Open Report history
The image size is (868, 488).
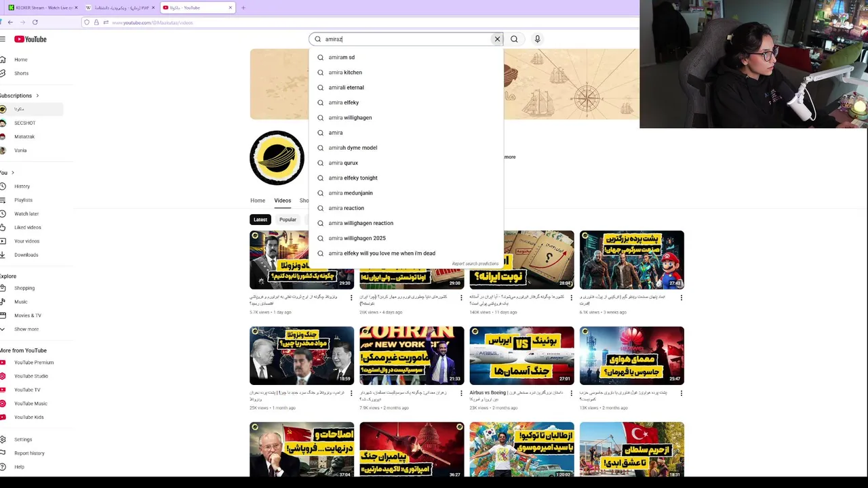[29, 453]
